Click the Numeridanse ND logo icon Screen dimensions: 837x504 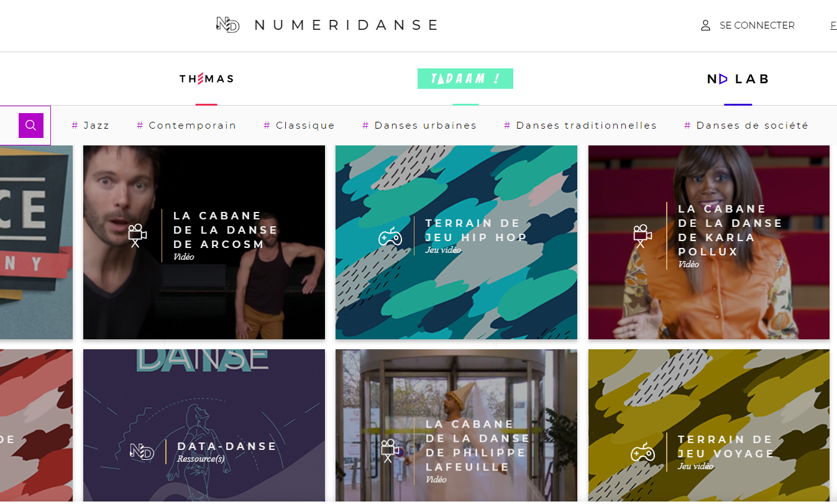tap(227, 25)
